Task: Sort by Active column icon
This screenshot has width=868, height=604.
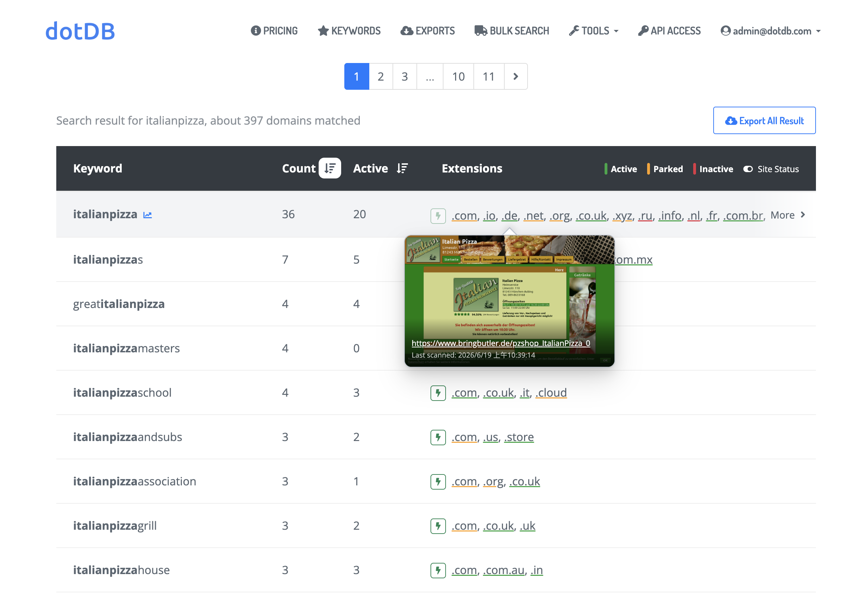Action: point(402,168)
